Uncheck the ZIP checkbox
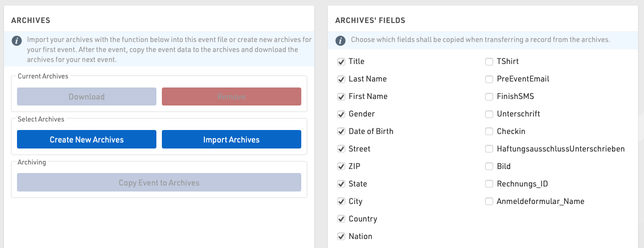Viewport: 644px width, 248px height. [x=341, y=166]
